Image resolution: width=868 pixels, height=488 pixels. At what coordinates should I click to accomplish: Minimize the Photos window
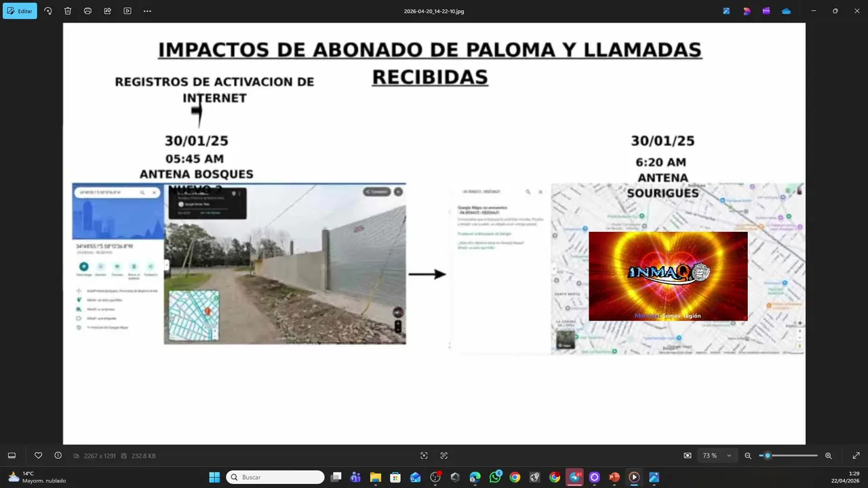click(x=814, y=11)
